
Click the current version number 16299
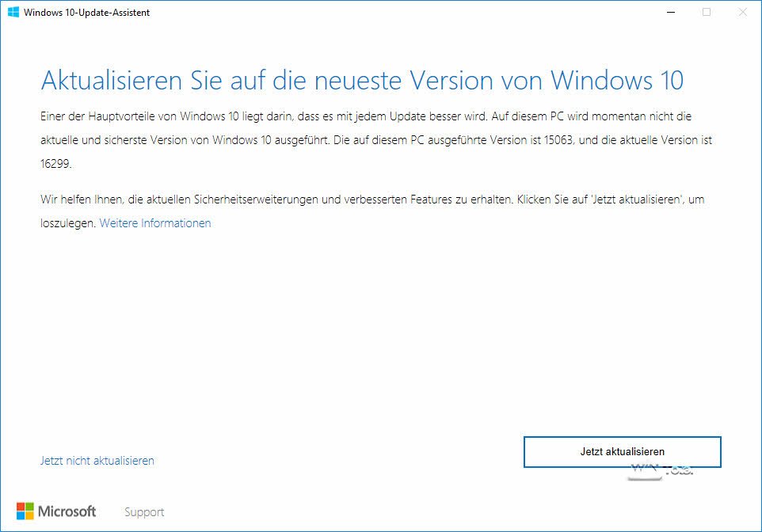point(56,163)
